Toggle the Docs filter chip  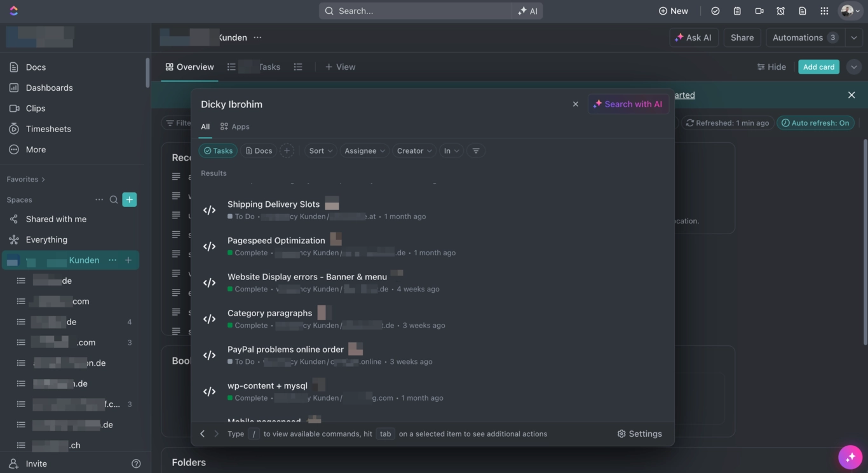[x=259, y=150]
